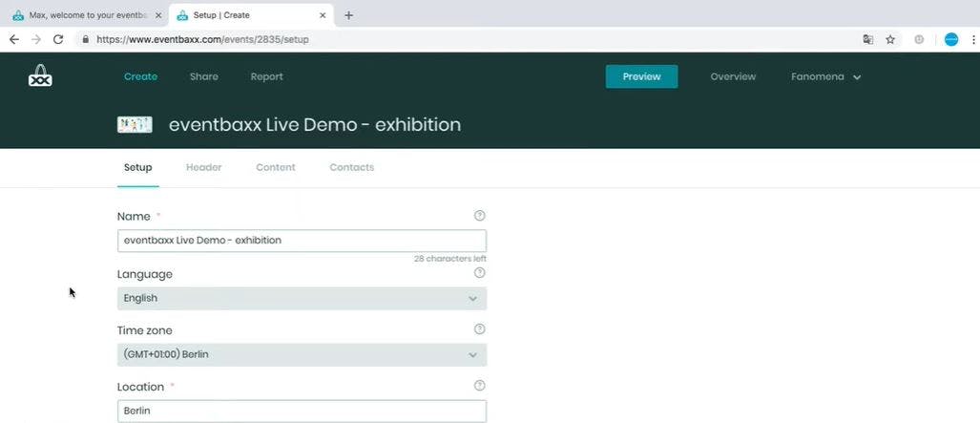Click the Name input field
980x423 pixels.
pos(302,241)
